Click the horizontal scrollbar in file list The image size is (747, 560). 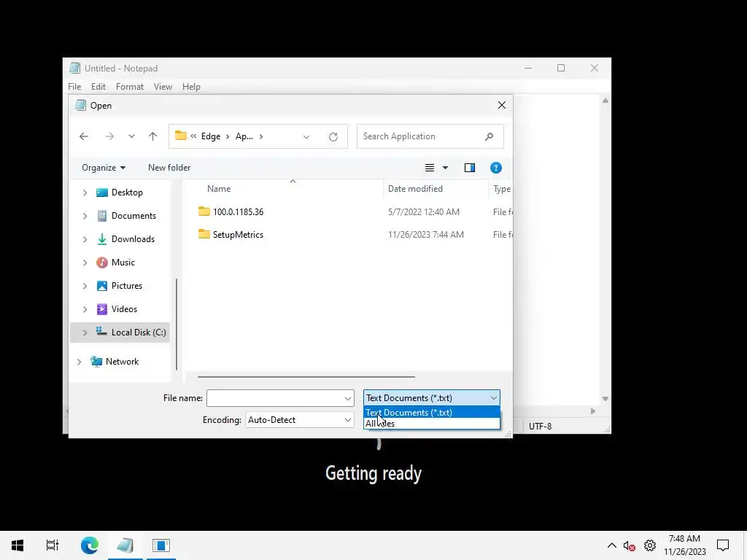(x=306, y=377)
